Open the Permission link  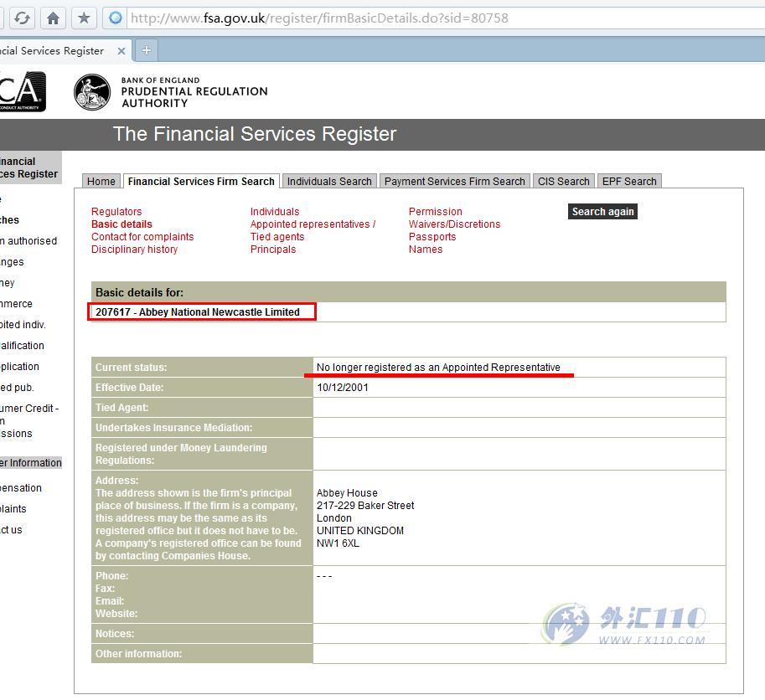click(435, 212)
